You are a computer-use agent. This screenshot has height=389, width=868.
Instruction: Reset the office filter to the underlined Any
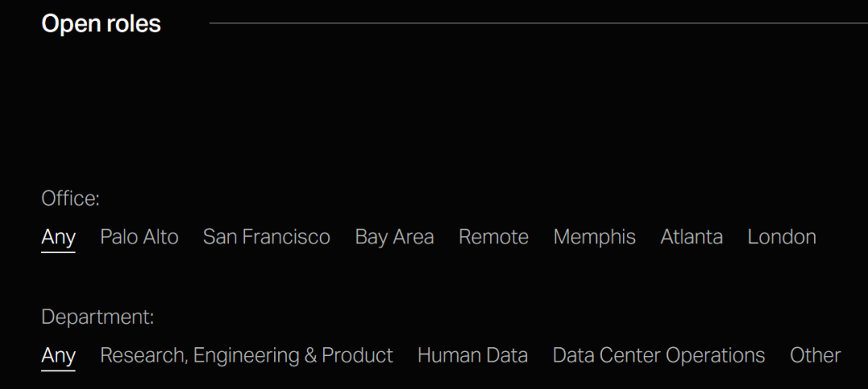(58, 237)
